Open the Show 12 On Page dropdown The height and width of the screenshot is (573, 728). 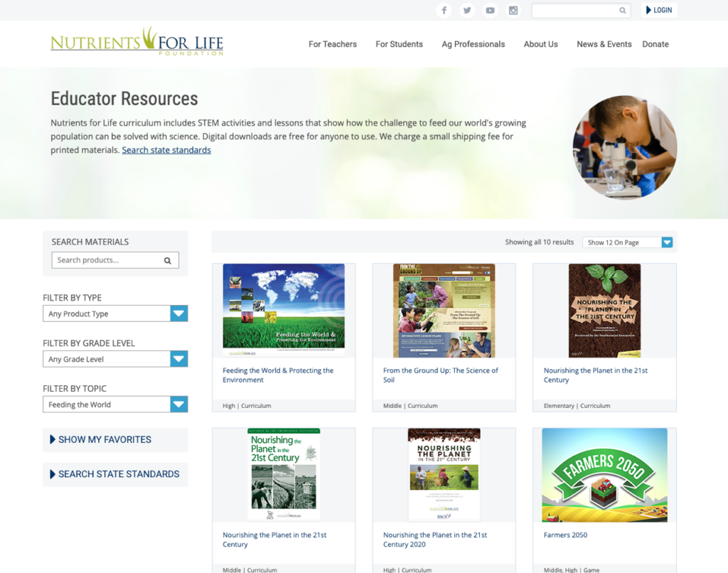coord(627,242)
